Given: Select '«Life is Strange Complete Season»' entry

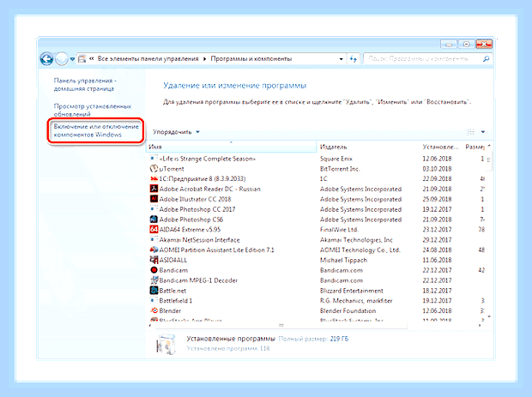Looking at the screenshot, I should tap(208, 159).
